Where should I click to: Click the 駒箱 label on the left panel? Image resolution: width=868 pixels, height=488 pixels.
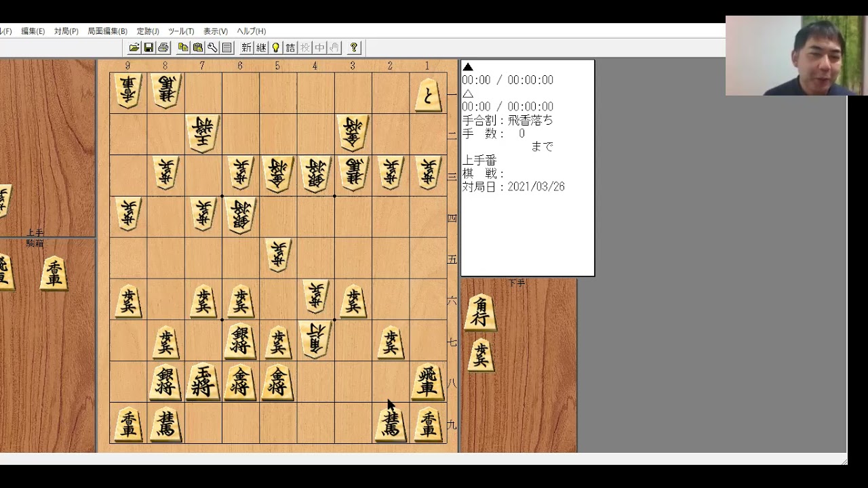[x=35, y=243]
